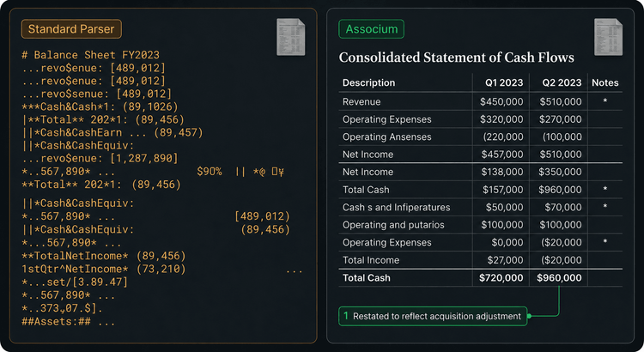Click asterisk note in Operating Expenses ($20,000 row

605,242
